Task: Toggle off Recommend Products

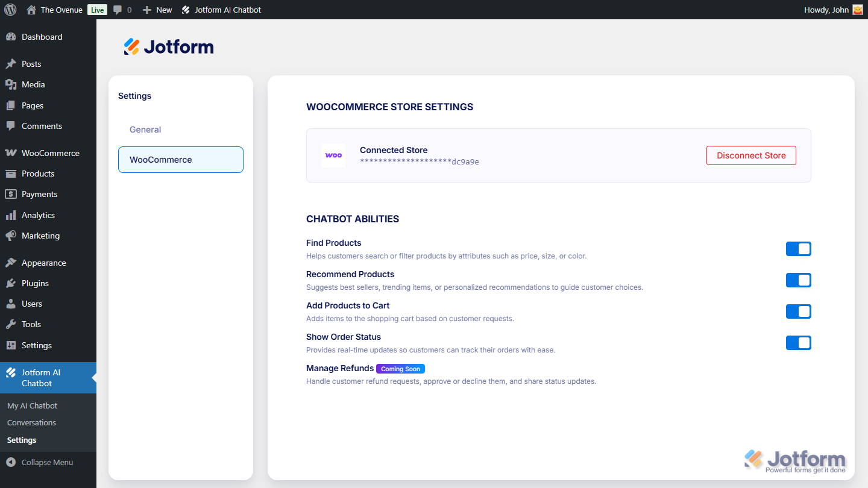Action: tap(798, 280)
